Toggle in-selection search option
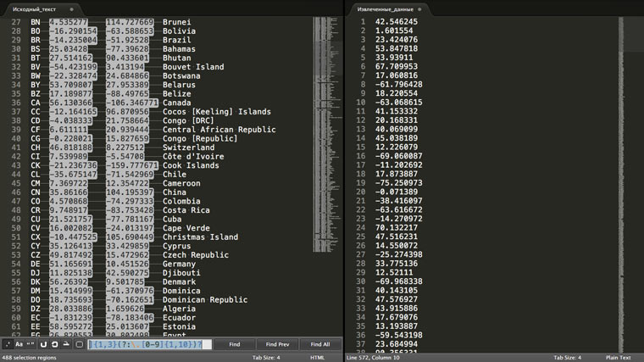The height and width of the screenshot is (362, 644). pos(66,344)
